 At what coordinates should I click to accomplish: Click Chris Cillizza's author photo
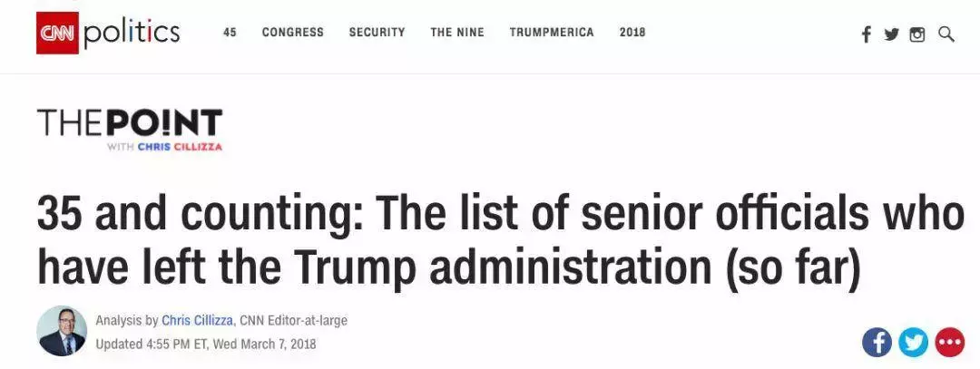(x=62, y=331)
